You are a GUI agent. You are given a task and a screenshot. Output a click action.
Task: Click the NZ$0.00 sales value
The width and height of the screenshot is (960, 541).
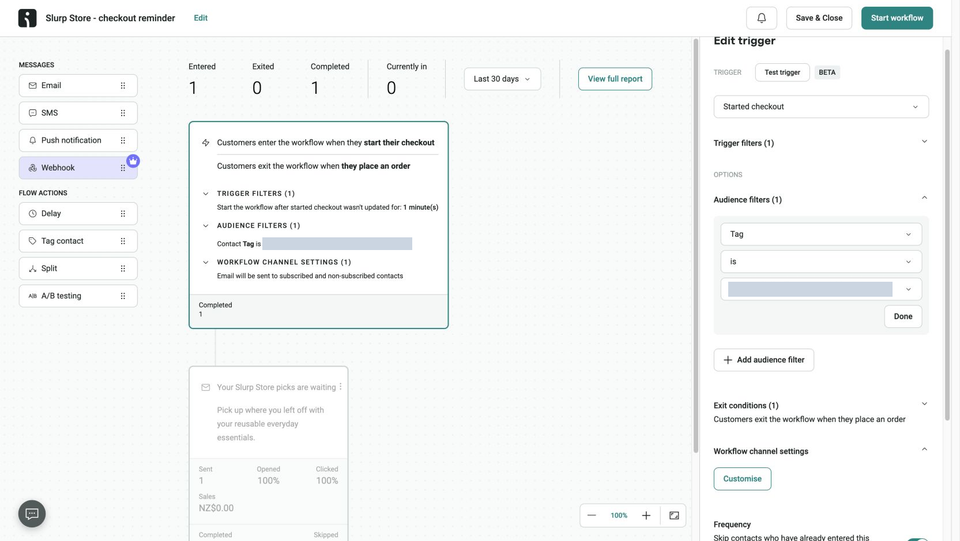pyautogui.click(x=216, y=508)
